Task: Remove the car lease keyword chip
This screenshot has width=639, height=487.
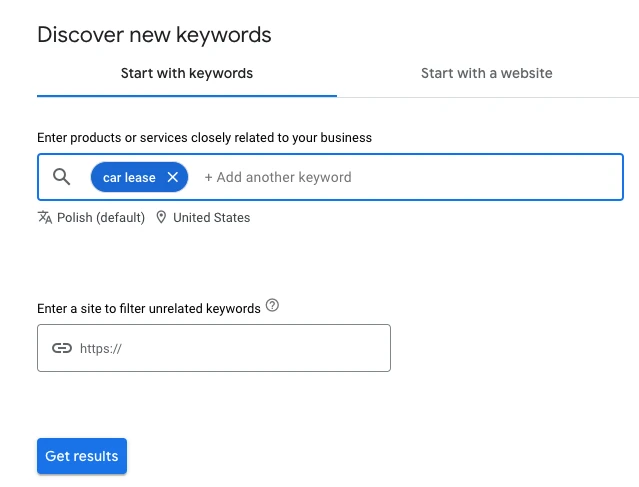Action: (173, 177)
